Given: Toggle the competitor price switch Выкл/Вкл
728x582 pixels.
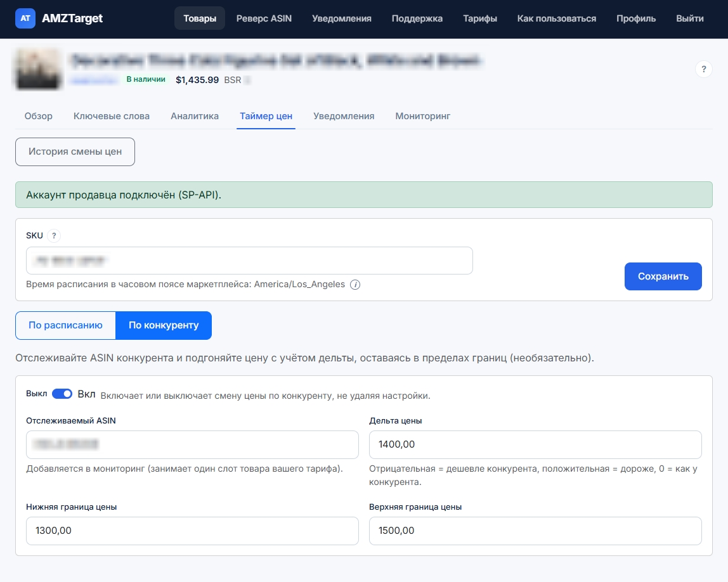Looking at the screenshot, I should coord(62,394).
